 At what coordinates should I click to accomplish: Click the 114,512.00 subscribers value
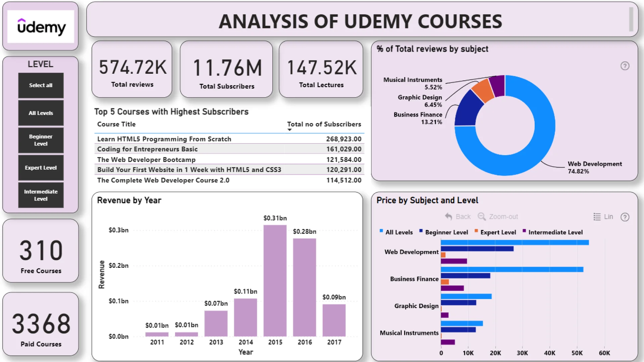pyautogui.click(x=344, y=180)
